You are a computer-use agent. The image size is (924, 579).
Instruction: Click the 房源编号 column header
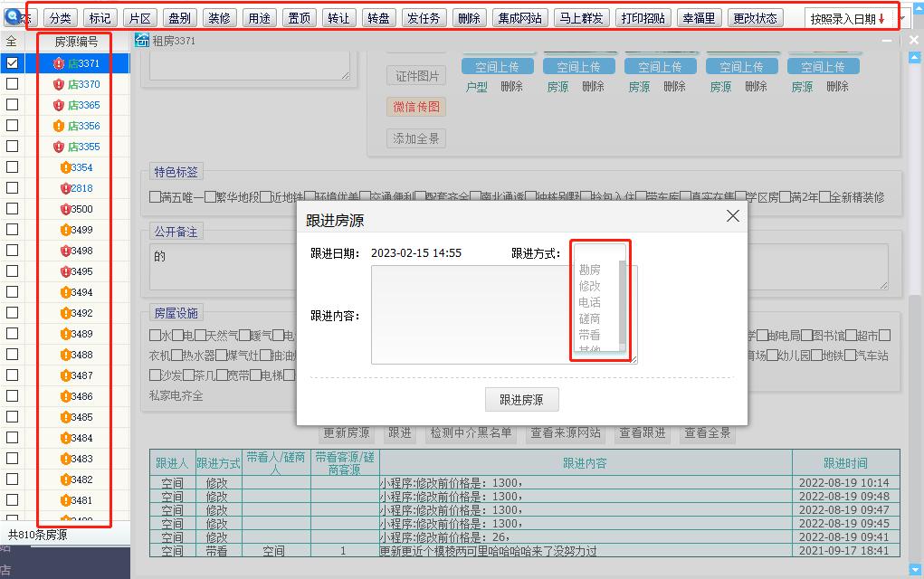[77, 42]
